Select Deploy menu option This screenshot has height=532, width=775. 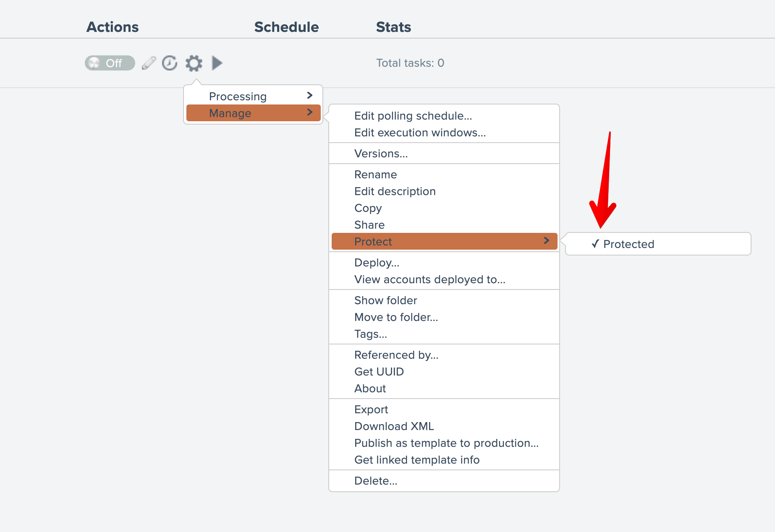377,263
